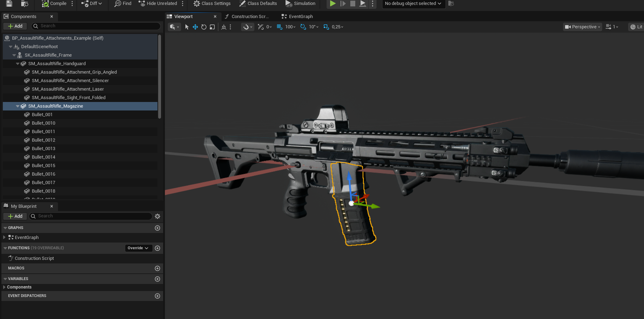This screenshot has width=644, height=319.
Task: Open the Perspective view mode dropdown
Action: 582,27
